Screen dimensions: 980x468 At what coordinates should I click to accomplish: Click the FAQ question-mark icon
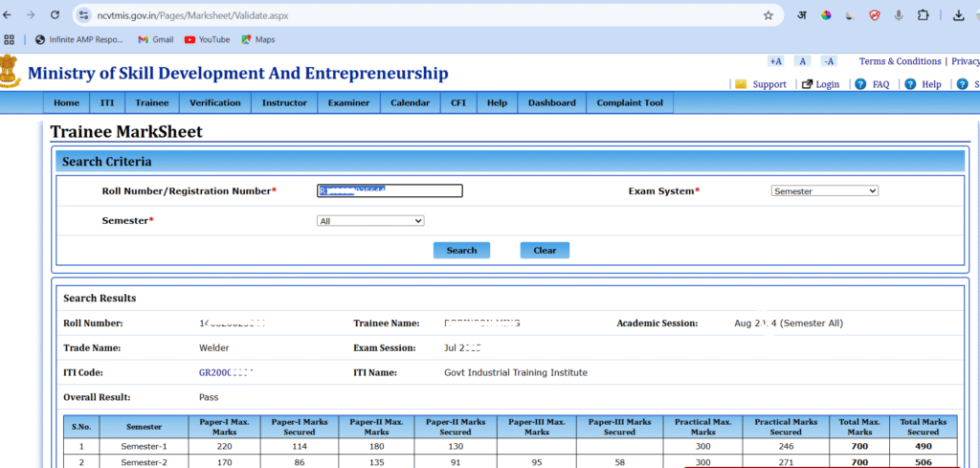point(860,84)
